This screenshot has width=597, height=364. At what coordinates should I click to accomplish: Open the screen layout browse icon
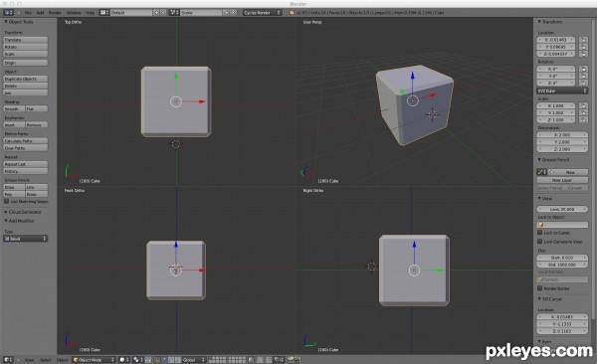[x=103, y=13]
